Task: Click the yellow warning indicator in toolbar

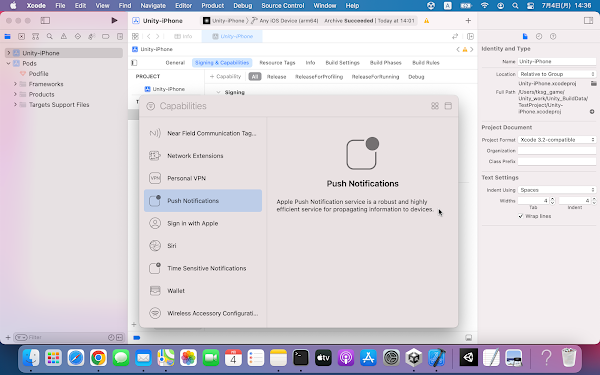Action: coord(426,21)
